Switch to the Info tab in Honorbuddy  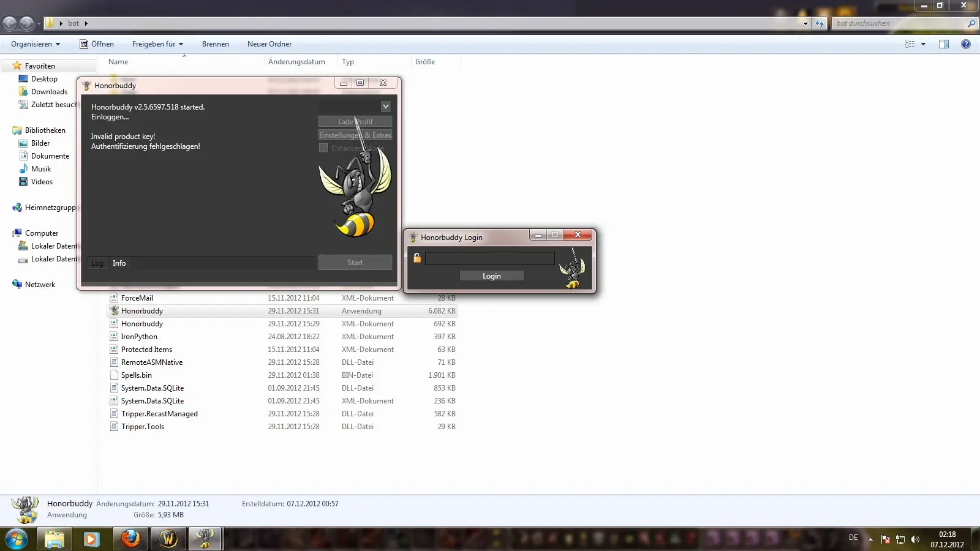(x=119, y=263)
